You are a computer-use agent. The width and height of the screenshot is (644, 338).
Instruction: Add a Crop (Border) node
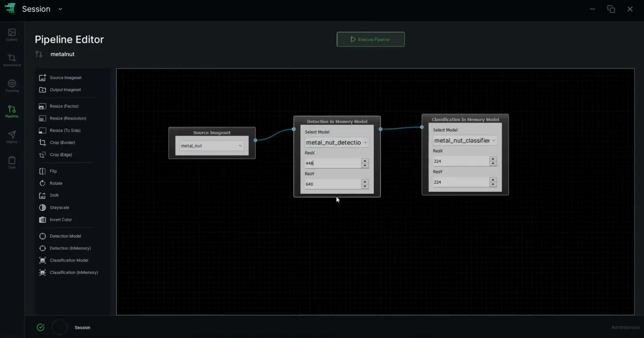point(62,143)
